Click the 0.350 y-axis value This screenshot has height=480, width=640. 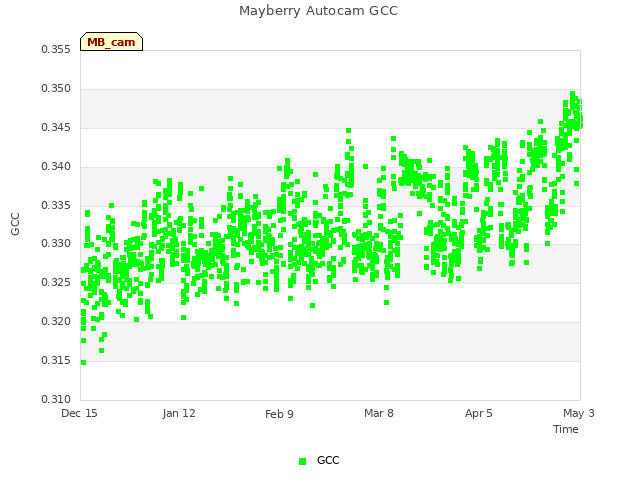56,89
